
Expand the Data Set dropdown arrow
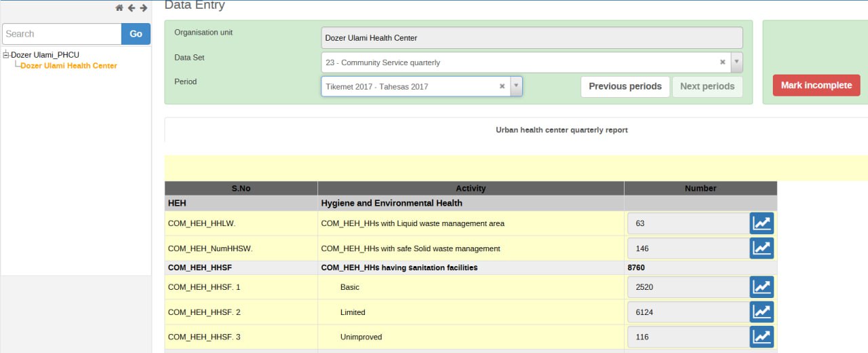pos(736,62)
